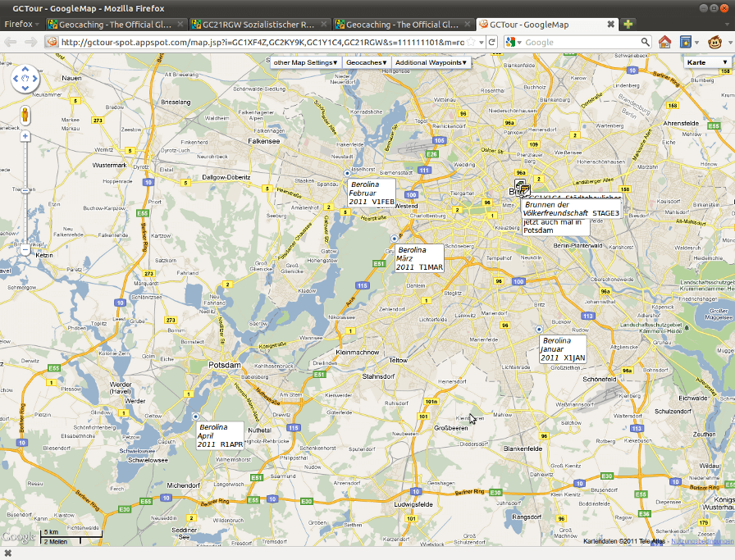
Task: Click the search magnifier icon
Action: coord(646,42)
